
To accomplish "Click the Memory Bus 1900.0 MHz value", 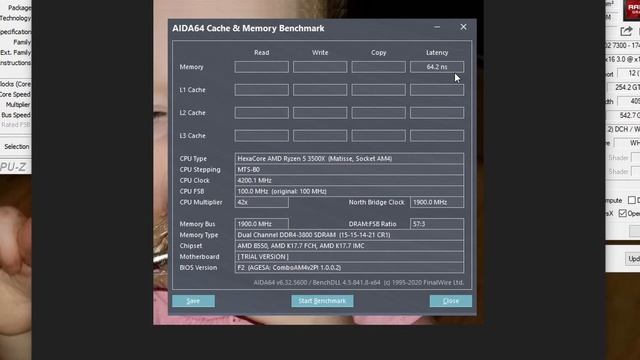I will tap(262, 224).
